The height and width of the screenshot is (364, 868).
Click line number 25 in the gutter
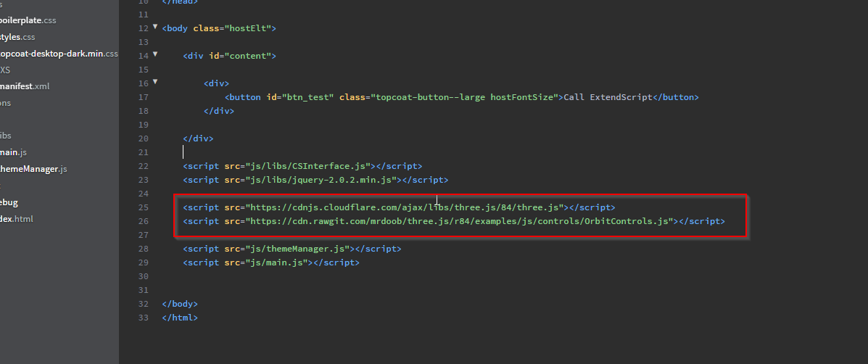[143, 207]
